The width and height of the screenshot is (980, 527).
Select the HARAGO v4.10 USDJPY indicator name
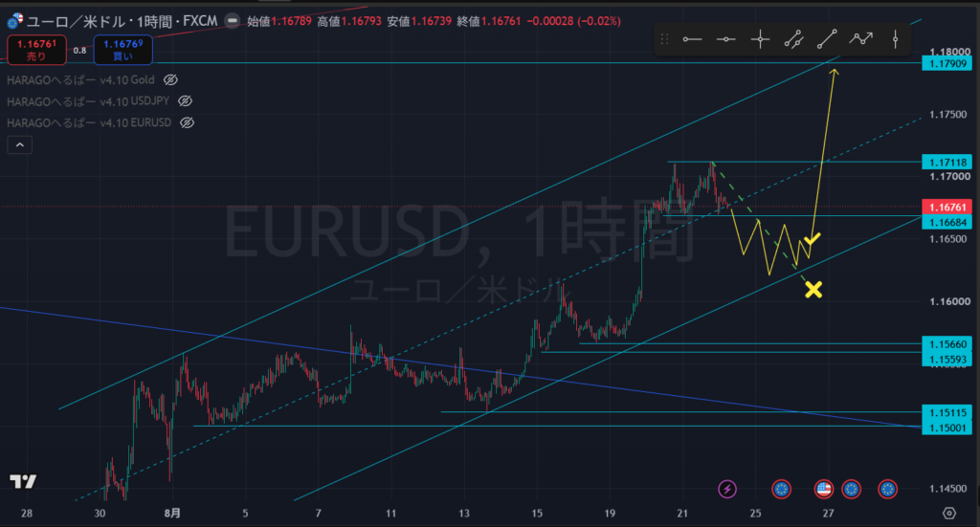pyautogui.click(x=88, y=101)
